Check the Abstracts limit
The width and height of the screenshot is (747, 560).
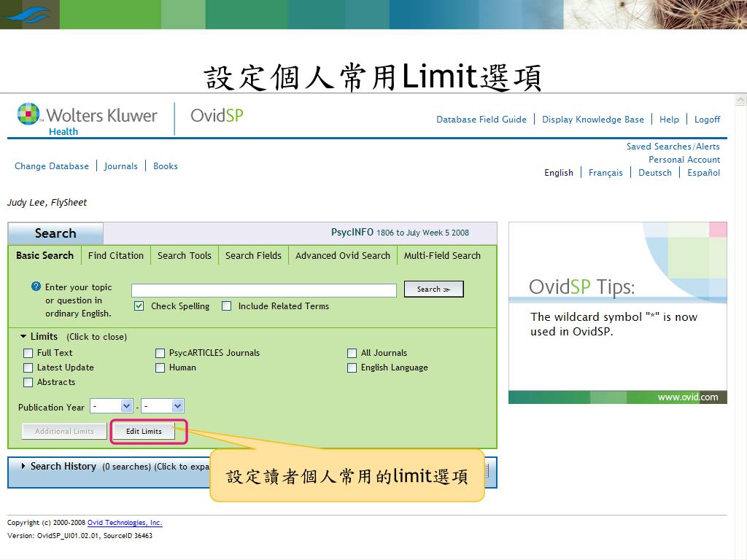(28, 382)
